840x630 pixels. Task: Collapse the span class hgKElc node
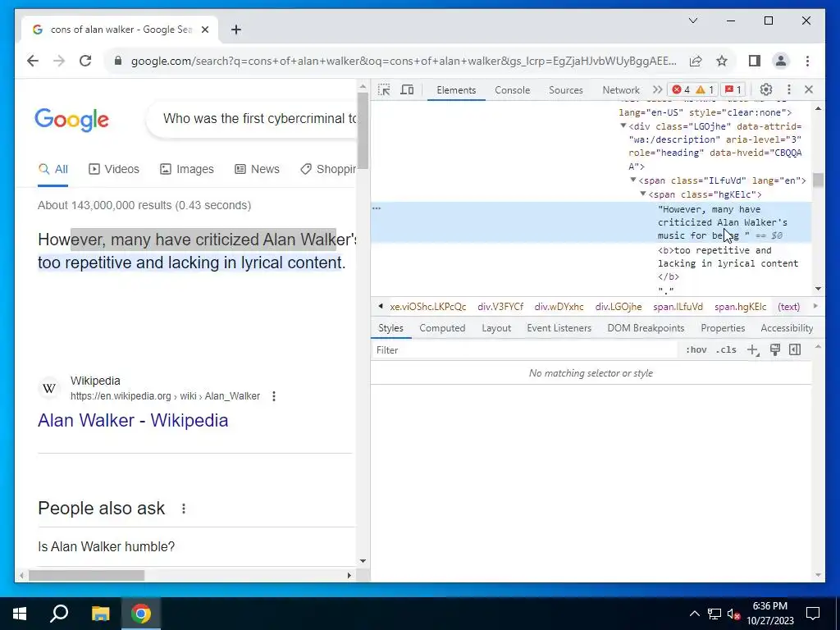pos(643,194)
